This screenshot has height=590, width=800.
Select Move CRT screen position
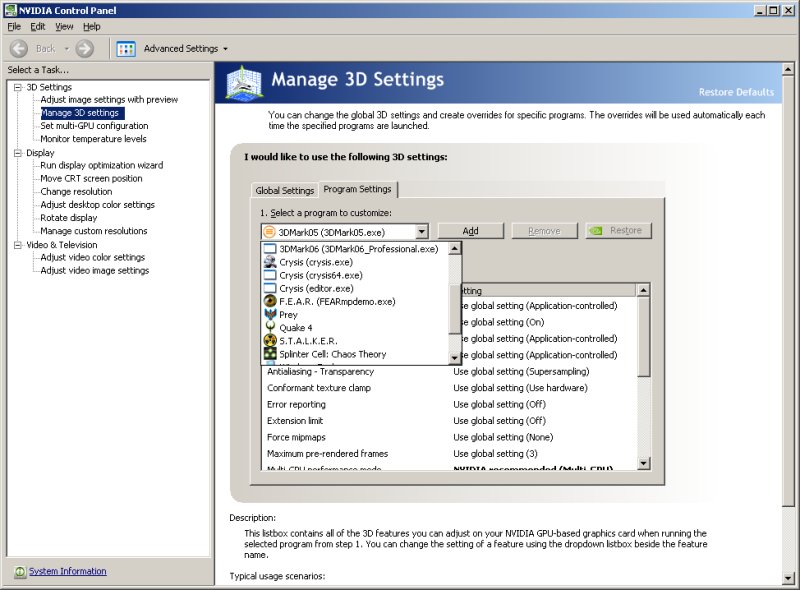coord(91,179)
